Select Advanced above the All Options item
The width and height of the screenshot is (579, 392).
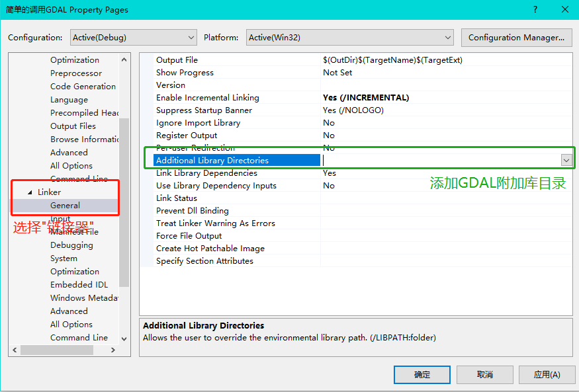click(x=69, y=153)
